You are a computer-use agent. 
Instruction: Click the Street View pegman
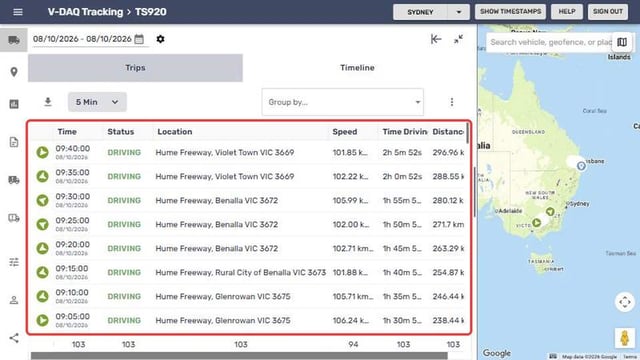624,338
